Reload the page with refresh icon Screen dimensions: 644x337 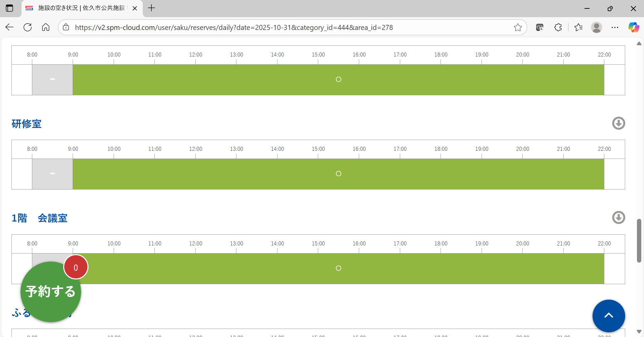pos(28,27)
